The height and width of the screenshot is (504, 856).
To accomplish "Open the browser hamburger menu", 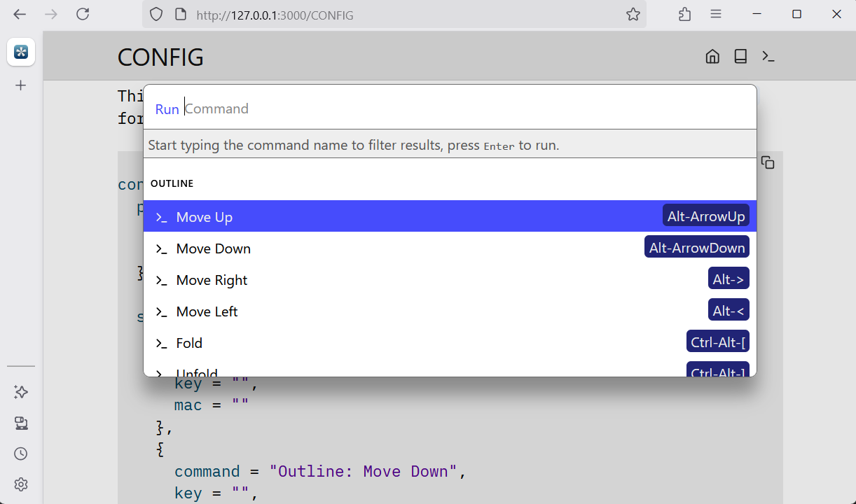I will click(716, 14).
